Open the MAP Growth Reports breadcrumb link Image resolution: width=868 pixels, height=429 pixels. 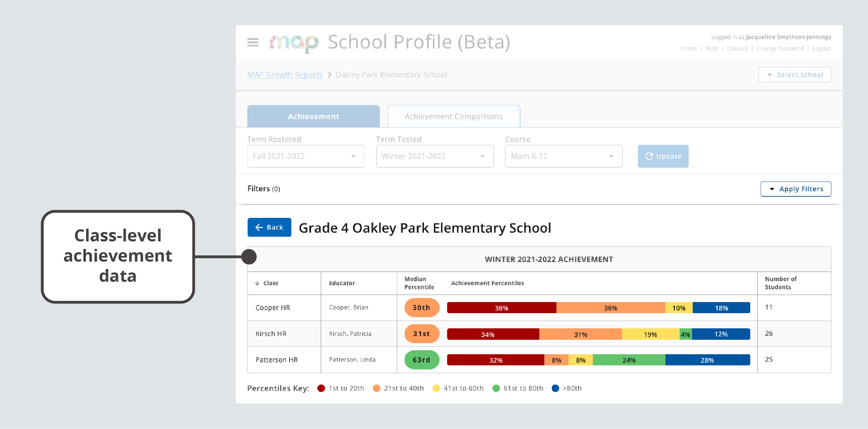click(x=285, y=74)
